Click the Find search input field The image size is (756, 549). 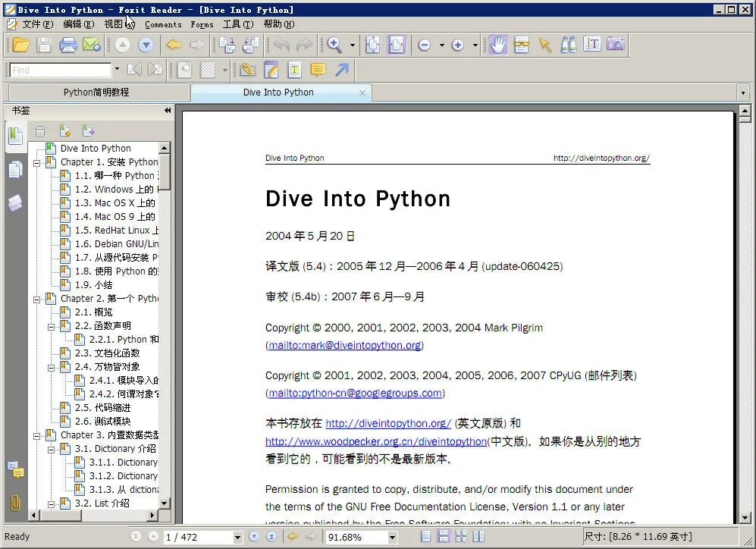[x=61, y=70]
